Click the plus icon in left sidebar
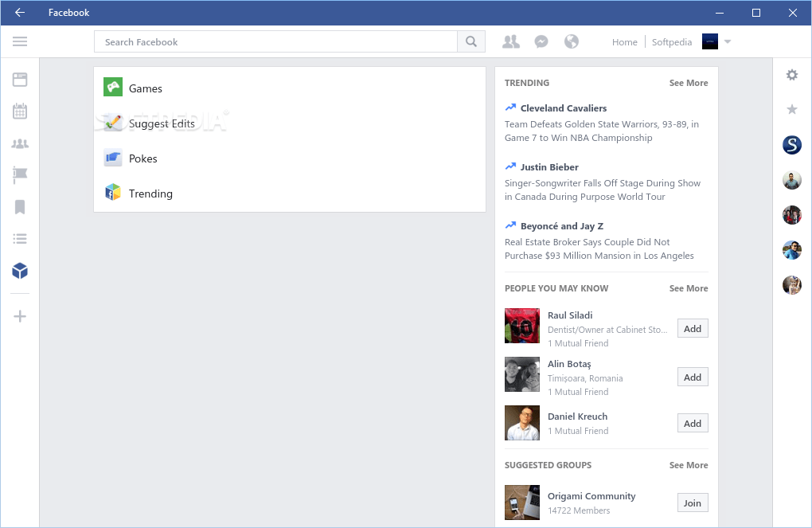Image resolution: width=812 pixels, height=528 pixels. pos(20,316)
